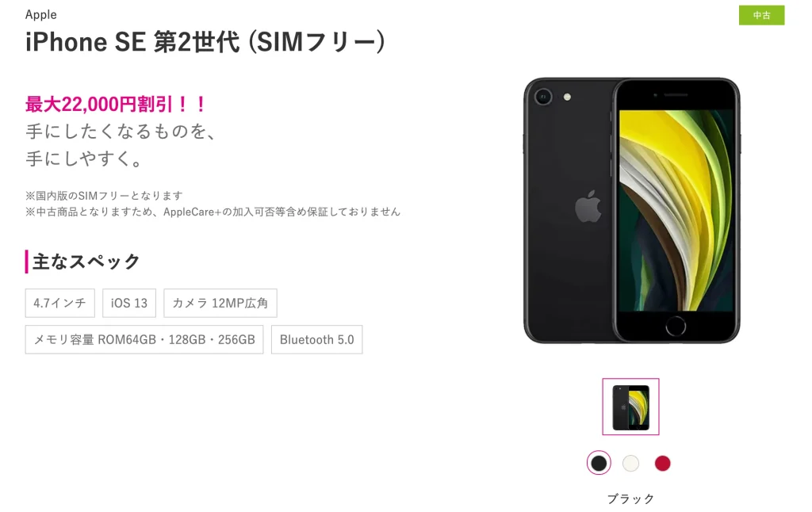Viewport: 812px width, 512px height.
Task: Click the 国内版のSIMフリー note
Action: (x=104, y=196)
